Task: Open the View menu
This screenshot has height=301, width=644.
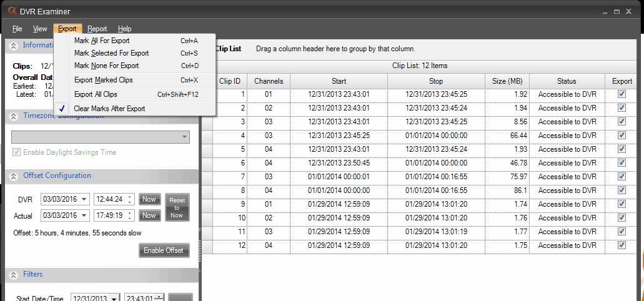Action: tap(40, 29)
